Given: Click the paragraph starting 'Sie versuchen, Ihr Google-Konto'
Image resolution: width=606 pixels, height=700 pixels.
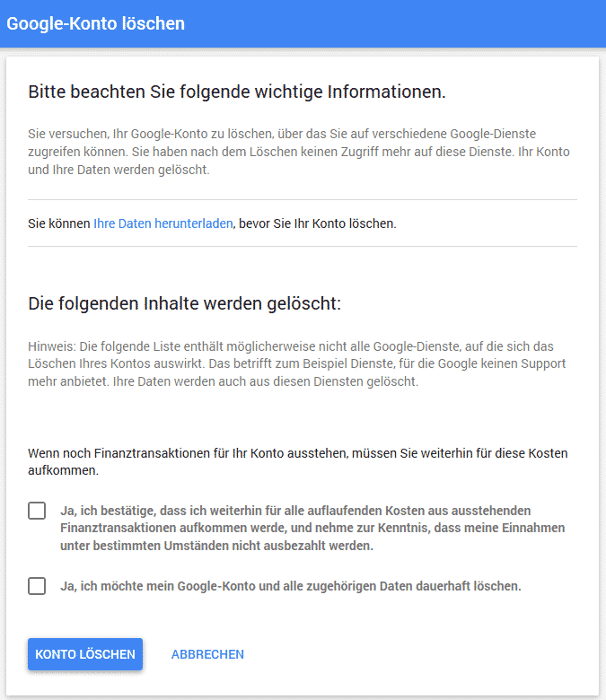Looking at the screenshot, I should (299, 152).
